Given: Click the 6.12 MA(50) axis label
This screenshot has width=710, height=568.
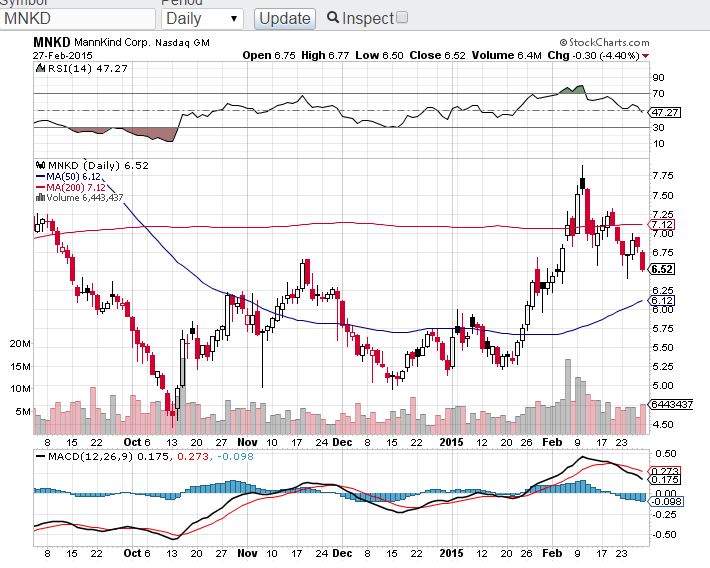Looking at the screenshot, I should pos(661,300).
